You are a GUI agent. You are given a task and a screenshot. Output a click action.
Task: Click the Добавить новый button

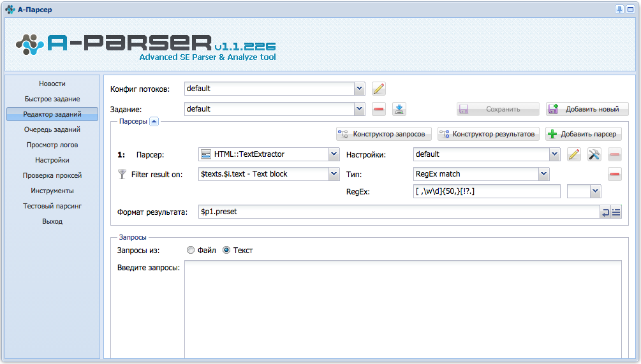[x=587, y=109]
